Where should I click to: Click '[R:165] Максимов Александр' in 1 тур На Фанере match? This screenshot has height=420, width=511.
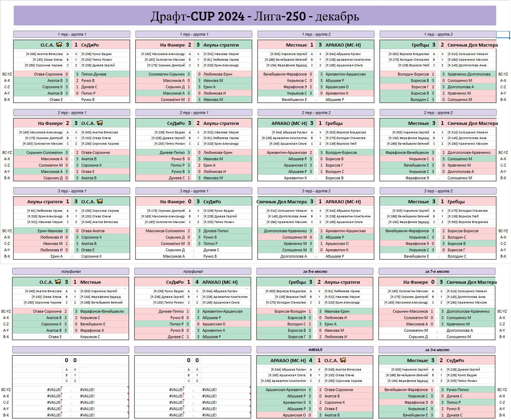[x=163, y=54]
